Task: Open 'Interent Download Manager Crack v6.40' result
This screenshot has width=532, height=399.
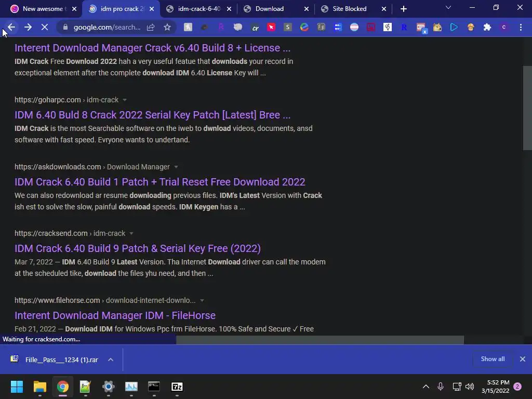Action: click(152, 48)
